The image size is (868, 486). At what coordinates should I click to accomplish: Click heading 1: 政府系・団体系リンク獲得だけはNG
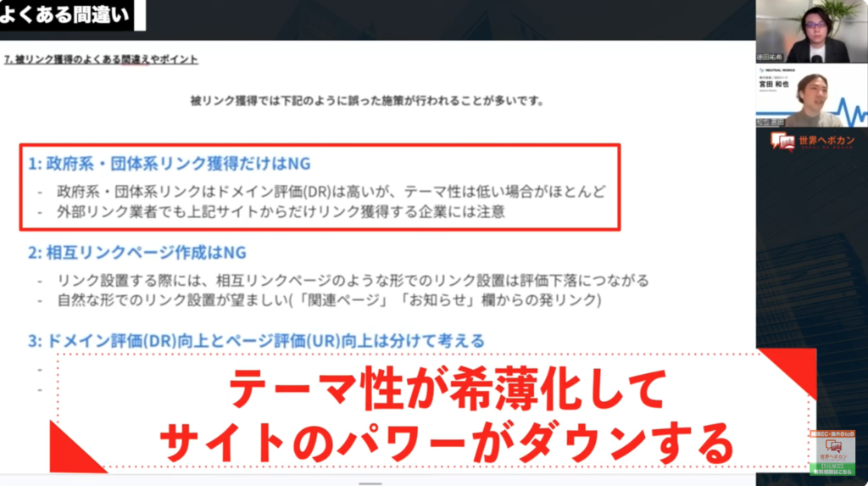click(x=170, y=164)
